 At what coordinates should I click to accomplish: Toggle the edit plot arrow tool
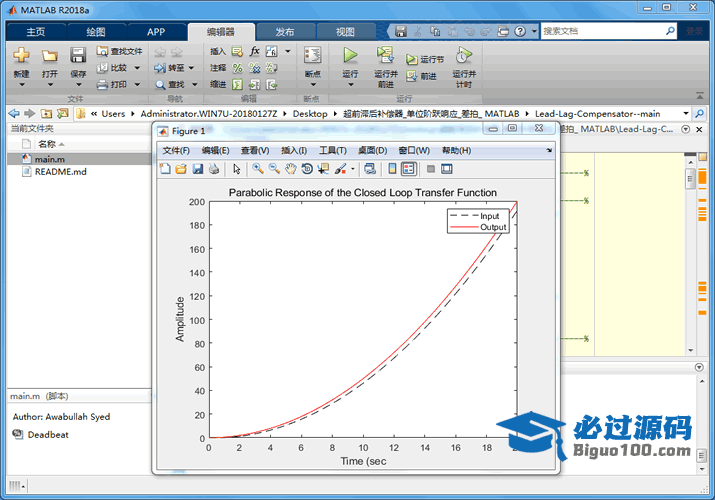236,169
